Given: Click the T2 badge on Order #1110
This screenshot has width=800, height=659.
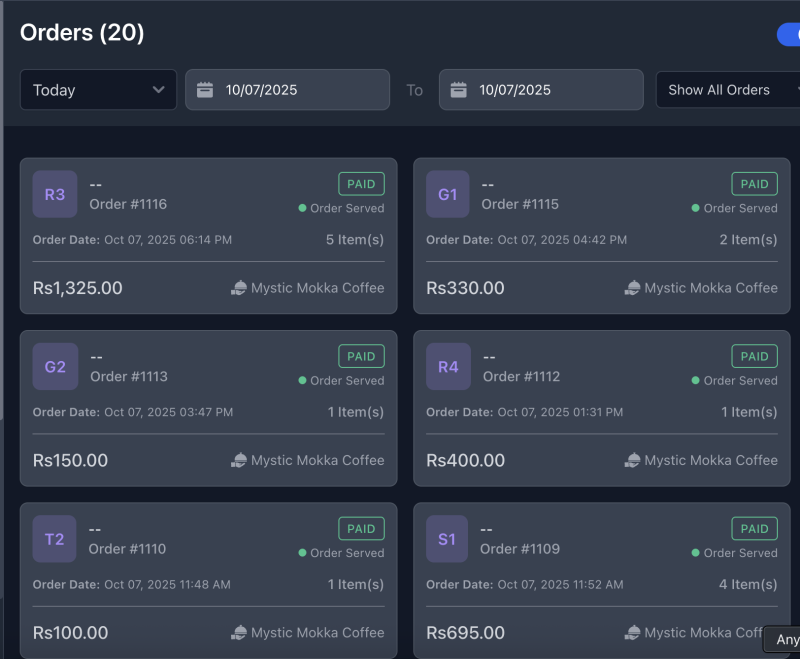Looking at the screenshot, I should (x=55, y=538).
